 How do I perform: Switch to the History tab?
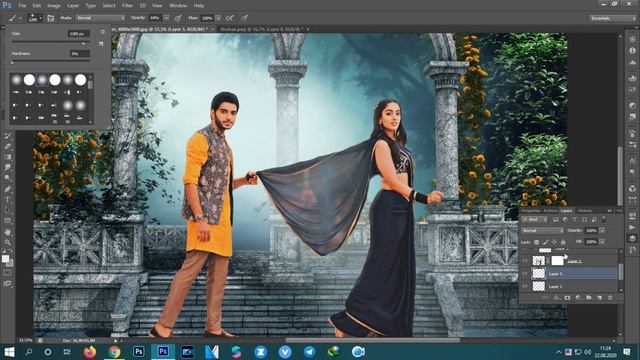(x=584, y=211)
